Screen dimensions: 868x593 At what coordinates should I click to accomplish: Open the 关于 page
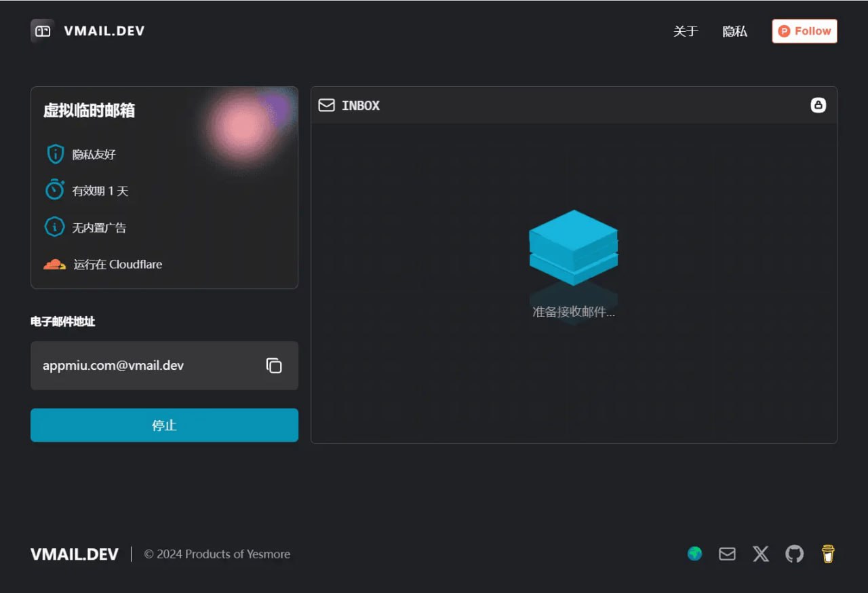coord(686,31)
